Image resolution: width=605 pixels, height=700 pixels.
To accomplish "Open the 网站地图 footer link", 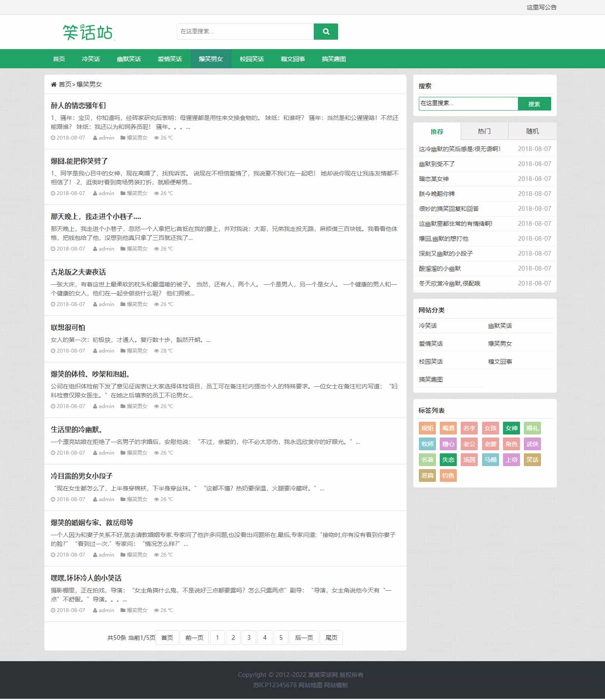I will [310, 685].
